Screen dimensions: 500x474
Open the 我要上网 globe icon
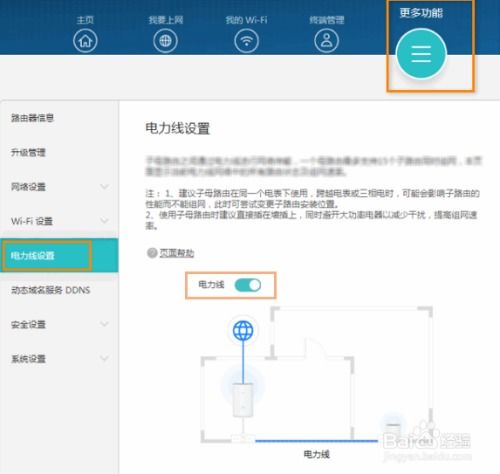165,41
